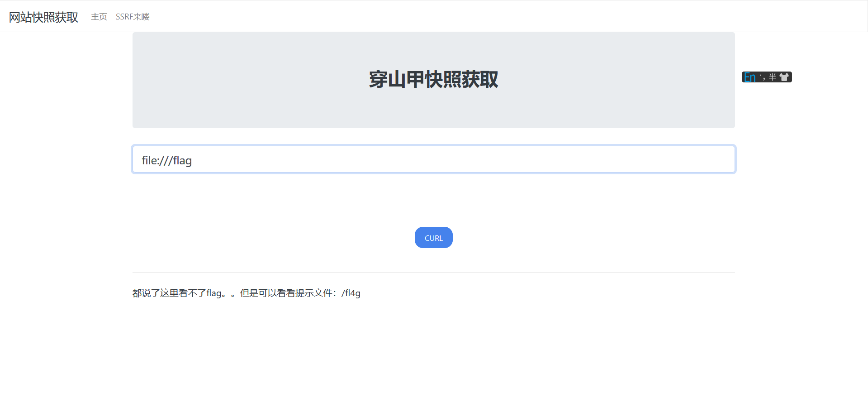Click the 网站快照获取 brand link
The width and height of the screenshot is (868, 407).
click(43, 17)
